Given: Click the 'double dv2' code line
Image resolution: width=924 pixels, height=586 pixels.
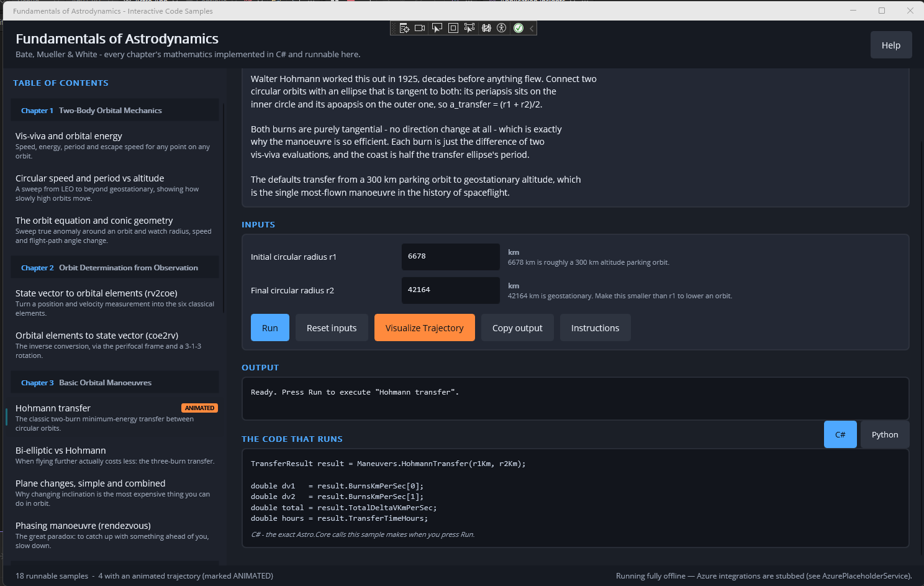Looking at the screenshot, I should tap(337, 497).
